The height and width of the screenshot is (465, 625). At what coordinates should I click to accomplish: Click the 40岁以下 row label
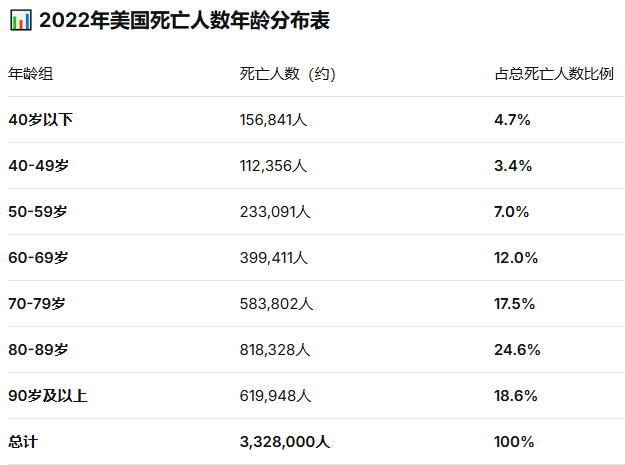[41, 120]
